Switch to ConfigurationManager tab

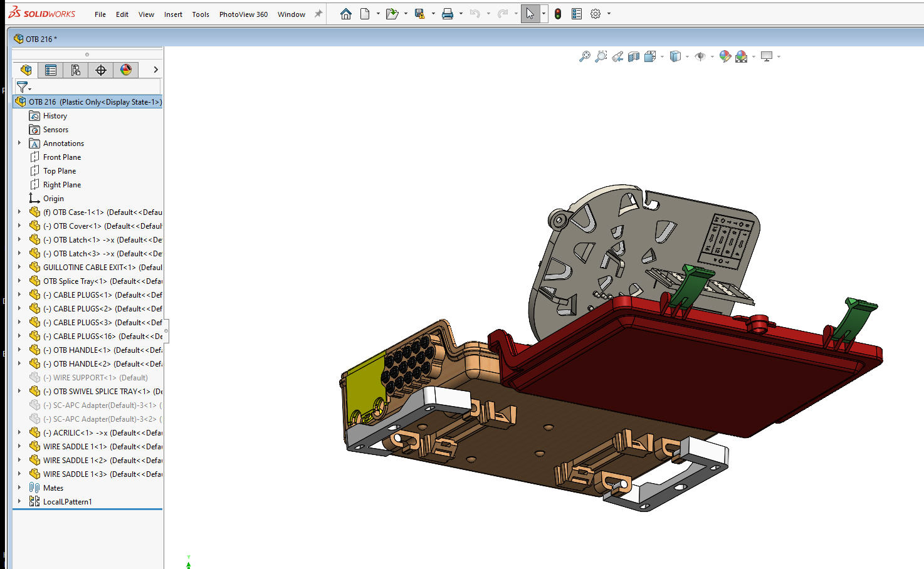[76, 70]
